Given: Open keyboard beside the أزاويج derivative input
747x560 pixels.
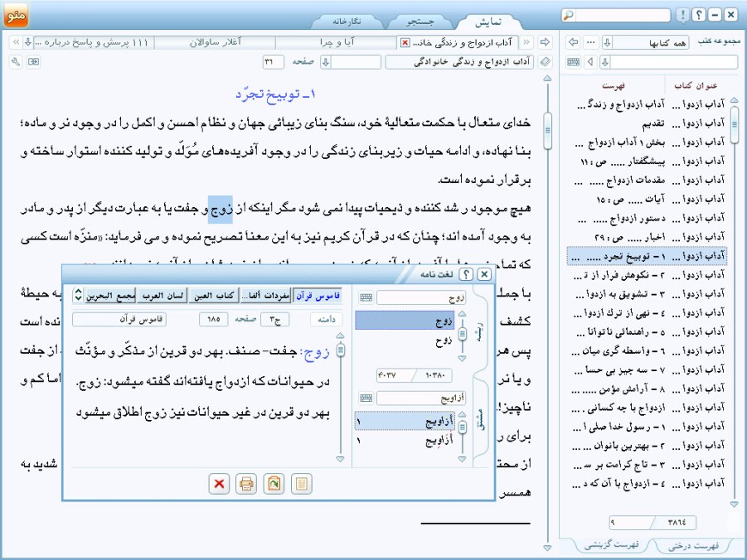Looking at the screenshot, I should click(366, 398).
